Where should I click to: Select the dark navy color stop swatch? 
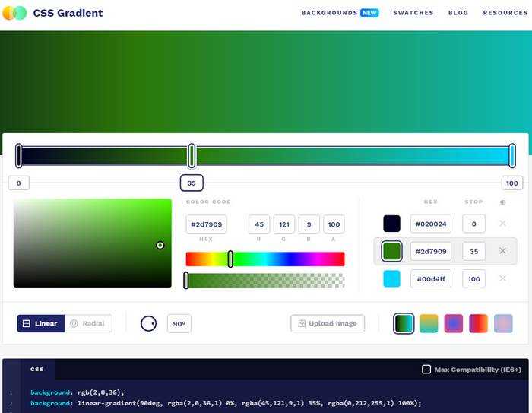pyautogui.click(x=391, y=224)
